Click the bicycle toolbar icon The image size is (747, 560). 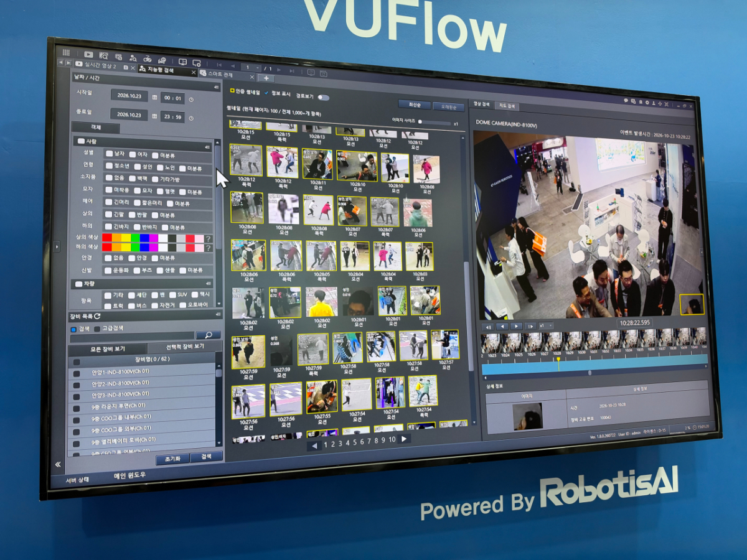pyautogui.click(x=148, y=59)
